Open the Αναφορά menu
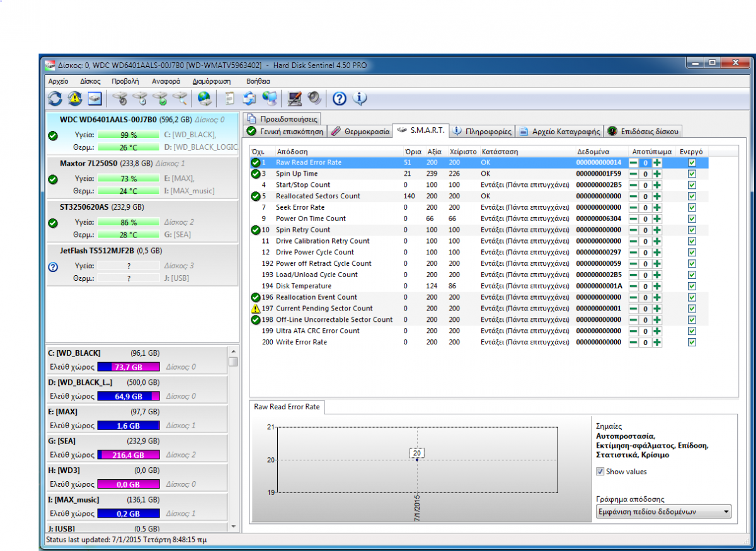 click(166, 81)
